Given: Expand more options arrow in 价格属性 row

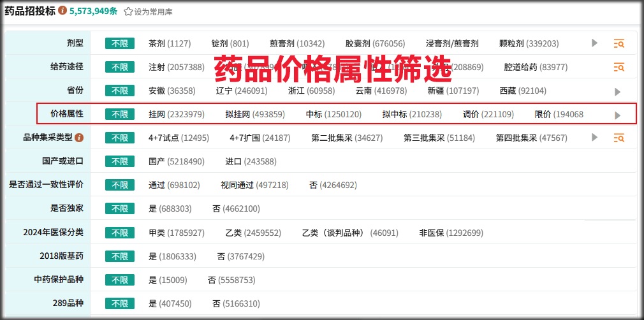Looking at the screenshot, I should pos(617,115).
